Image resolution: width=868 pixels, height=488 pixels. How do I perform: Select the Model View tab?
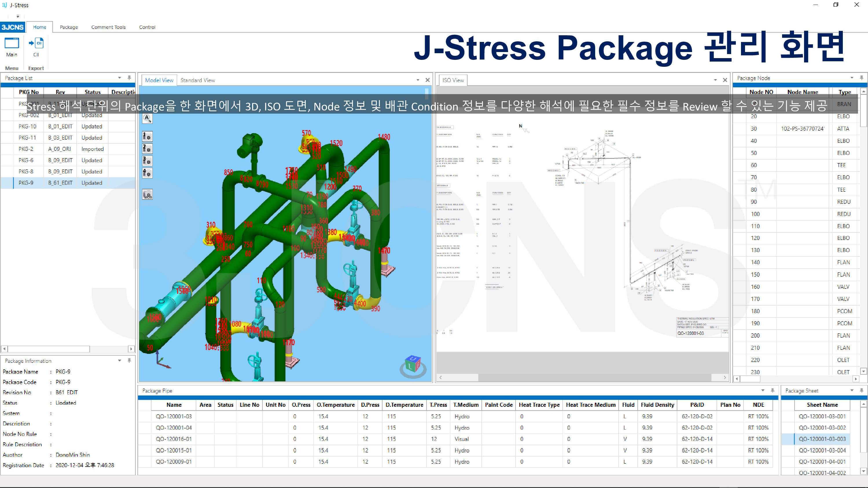[159, 80]
